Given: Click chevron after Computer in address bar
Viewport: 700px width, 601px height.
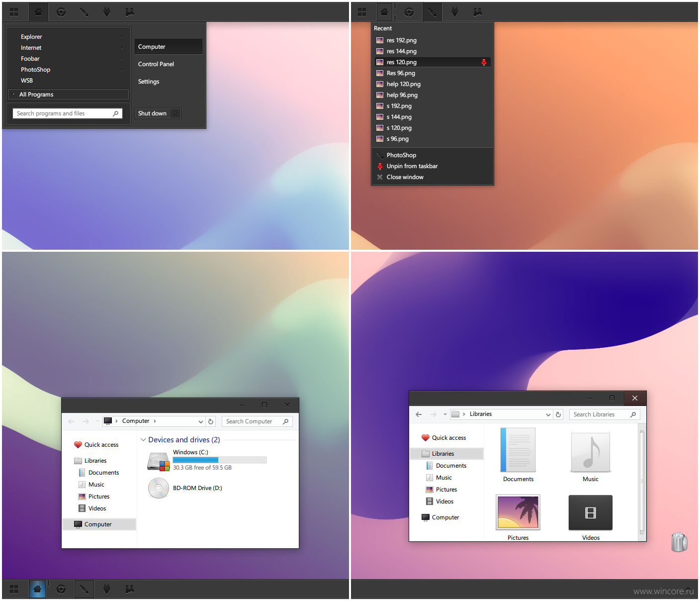Looking at the screenshot, I should [x=155, y=421].
